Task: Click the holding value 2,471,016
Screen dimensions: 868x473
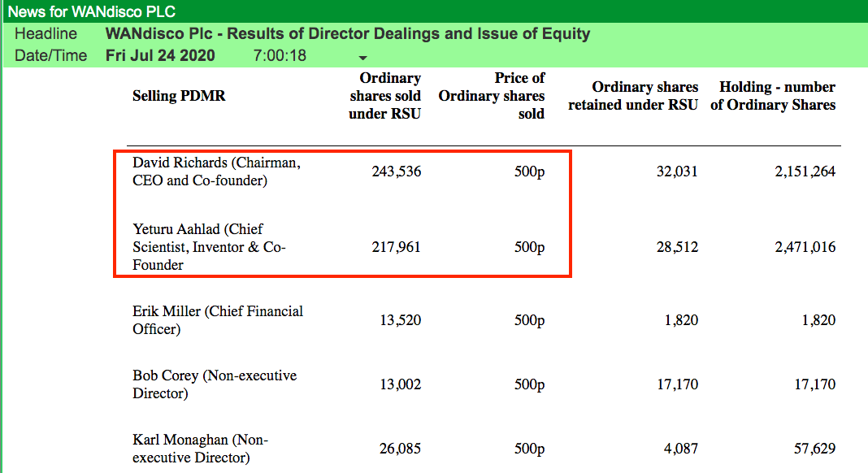Action: pyautogui.click(x=805, y=246)
